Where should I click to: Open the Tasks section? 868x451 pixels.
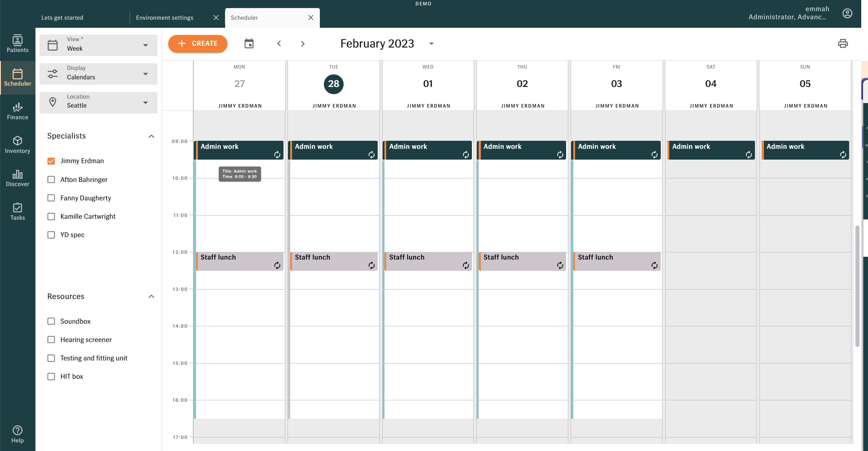(x=17, y=211)
